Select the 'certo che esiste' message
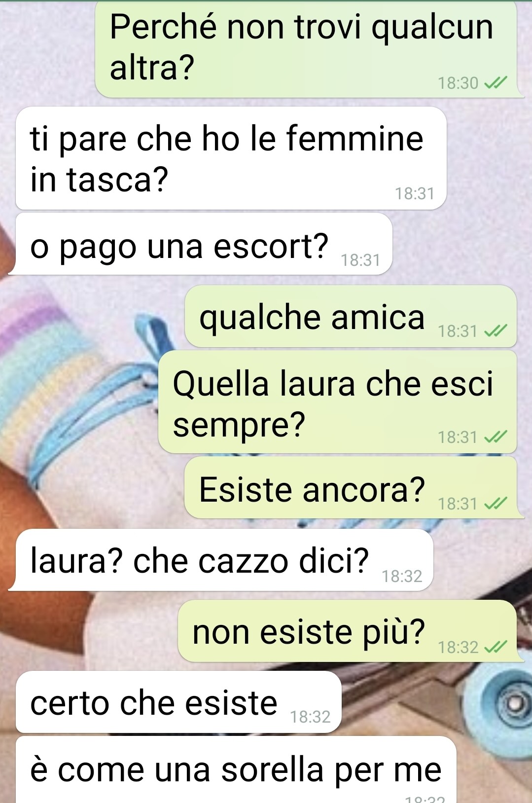 pos(178,702)
